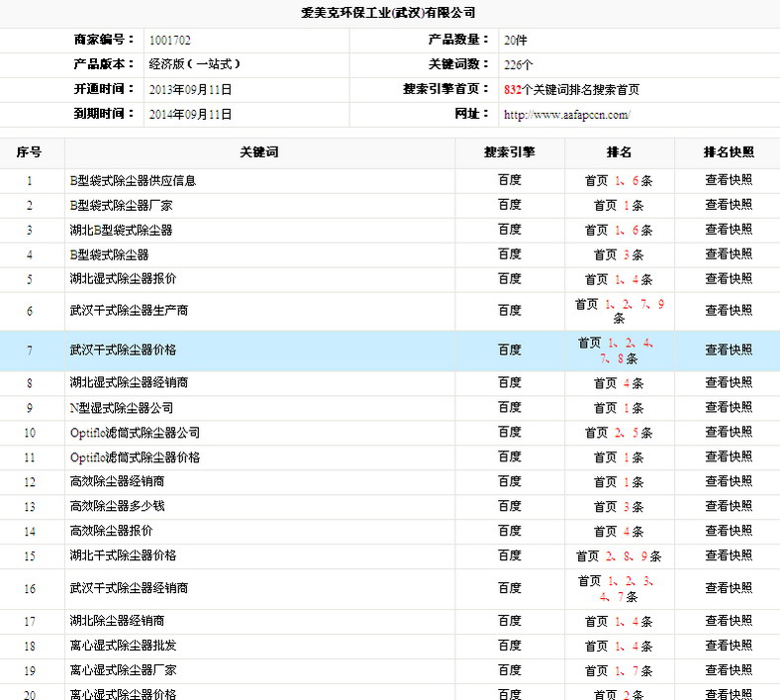The height and width of the screenshot is (700, 780).
Task: View snapshot for 离心湿式除尘器批发
Action: click(x=729, y=646)
